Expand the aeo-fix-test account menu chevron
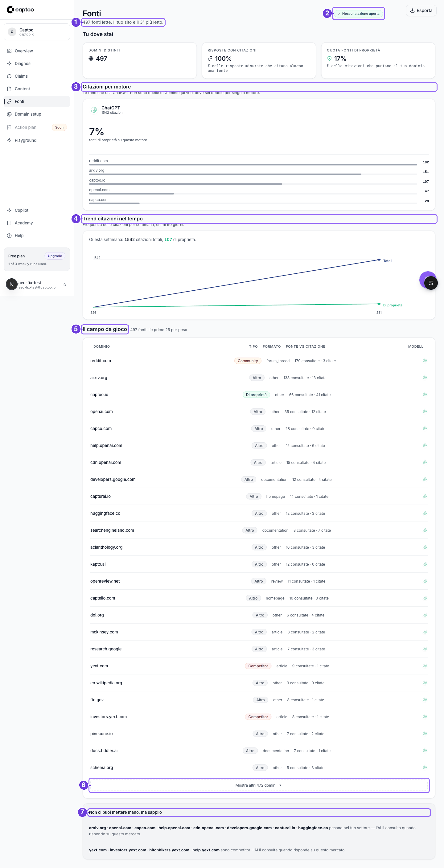Viewport: 444px width, 868px height. (65, 285)
